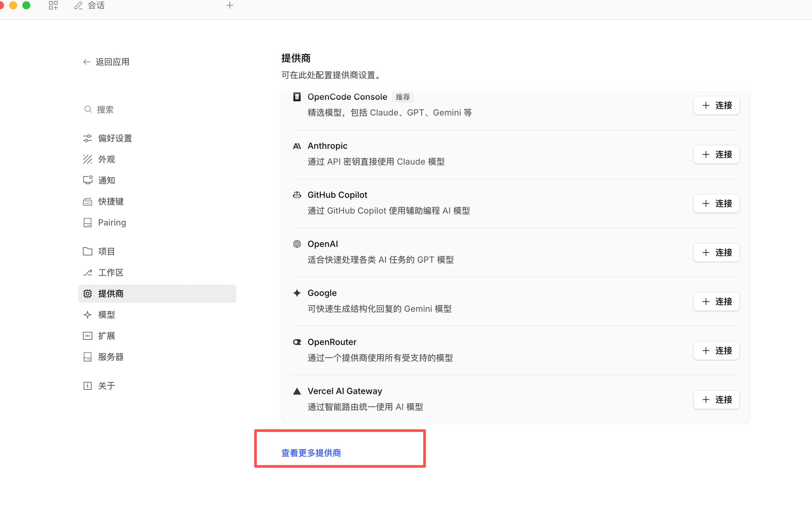Add a new tab with the plus icon
The width and height of the screenshot is (812, 505).
[x=230, y=5]
